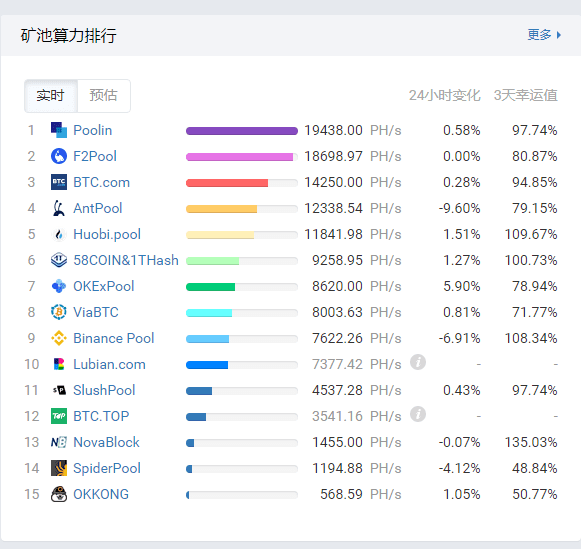This screenshot has width=581, height=549.
Task: Click info icon beside BTC.TOP hashrate
Action: (x=418, y=414)
